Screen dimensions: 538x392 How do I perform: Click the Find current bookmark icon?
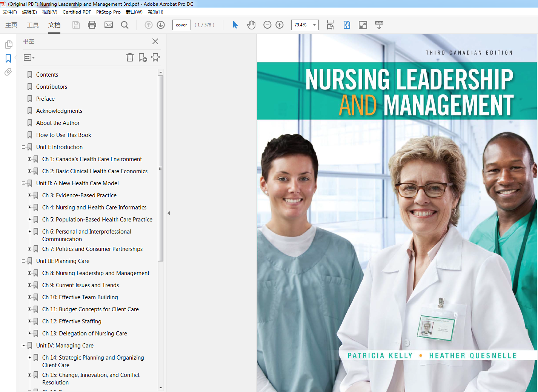(x=155, y=57)
